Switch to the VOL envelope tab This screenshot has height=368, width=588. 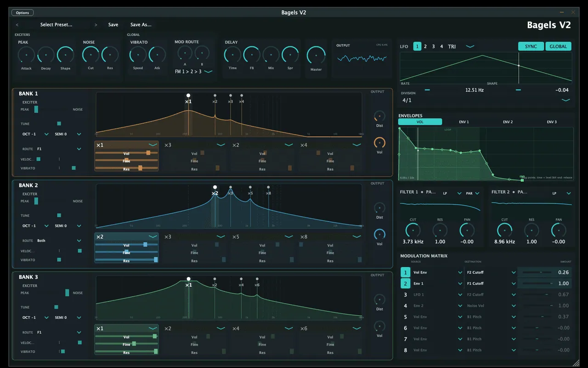(x=420, y=122)
